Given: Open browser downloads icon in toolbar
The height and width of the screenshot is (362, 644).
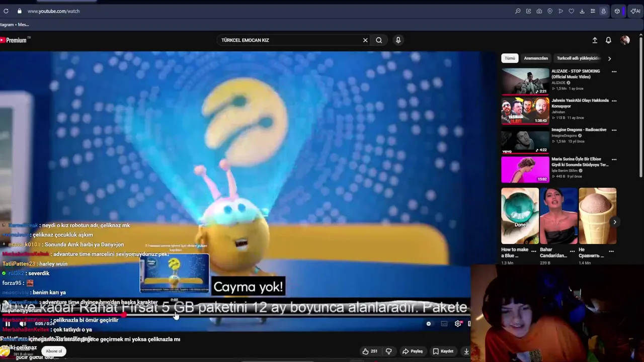Looking at the screenshot, I should click(x=582, y=11).
